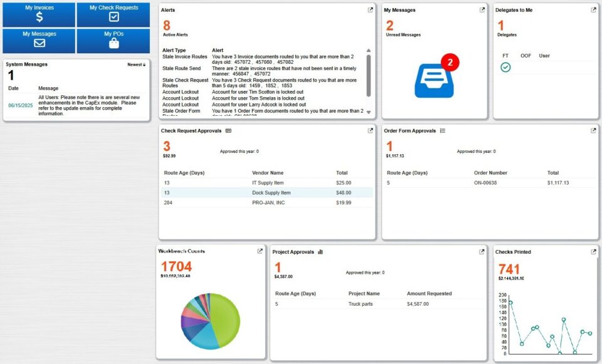Click the My POs shopping bag tile
This screenshot has width=602, height=364.
114,41
